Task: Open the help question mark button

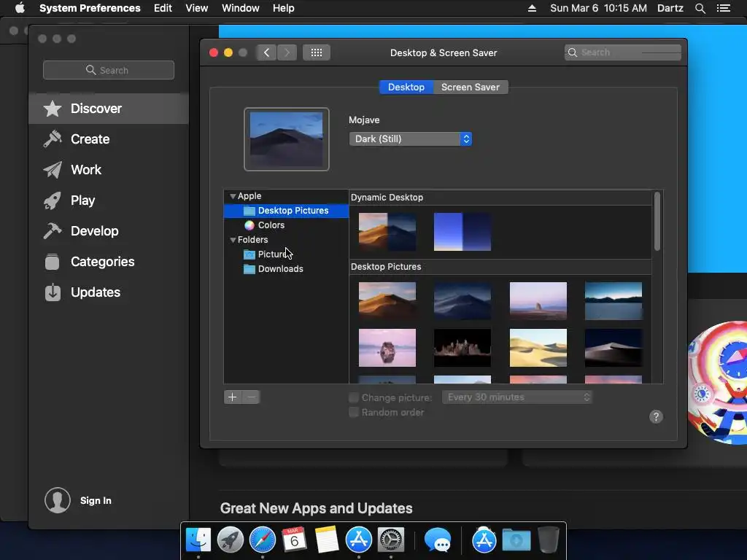Action: [x=656, y=416]
